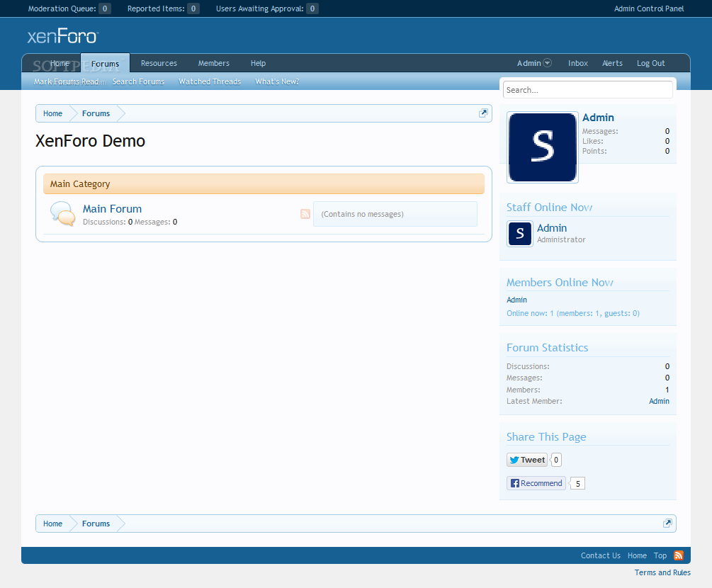The height and width of the screenshot is (588, 712).
Task: Expand the Admin account dropdown arrow
Action: [548, 63]
